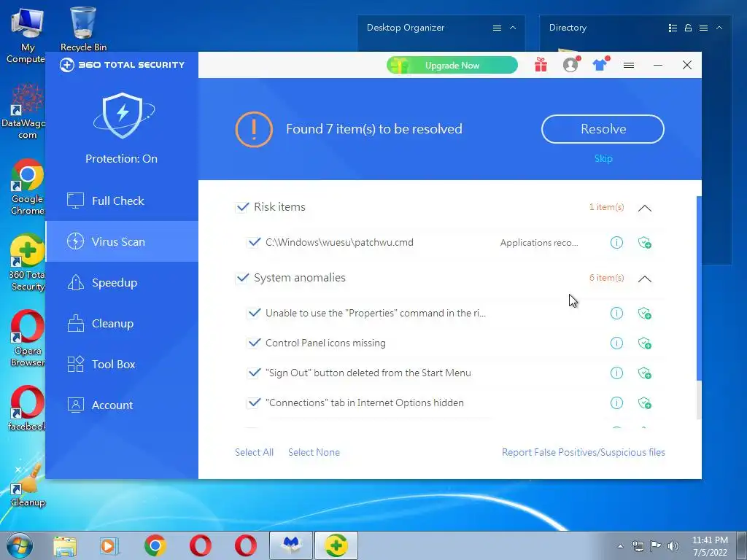Open Opera Browser desktop shortcut
Image resolution: width=747 pixels, height=560 pixels.
click(x=27, y=338)
